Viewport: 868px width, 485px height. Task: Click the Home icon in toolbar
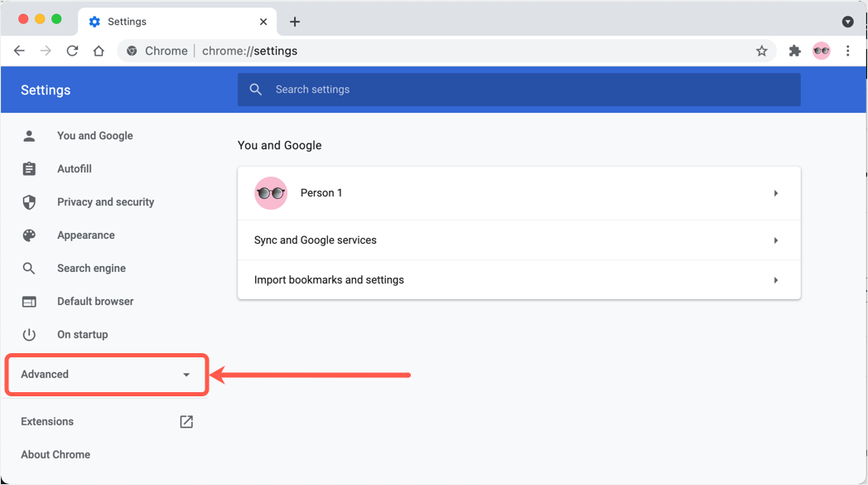pyautogui.click(x=99, y=51)
